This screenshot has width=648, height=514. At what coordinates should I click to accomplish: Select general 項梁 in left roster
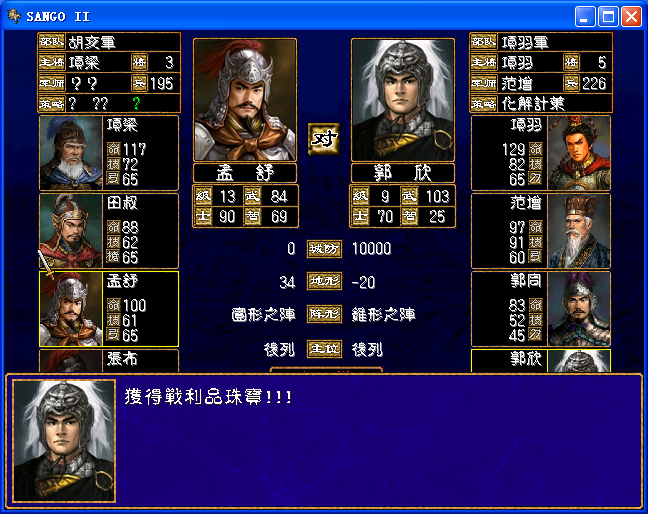[x=109, y=153]
